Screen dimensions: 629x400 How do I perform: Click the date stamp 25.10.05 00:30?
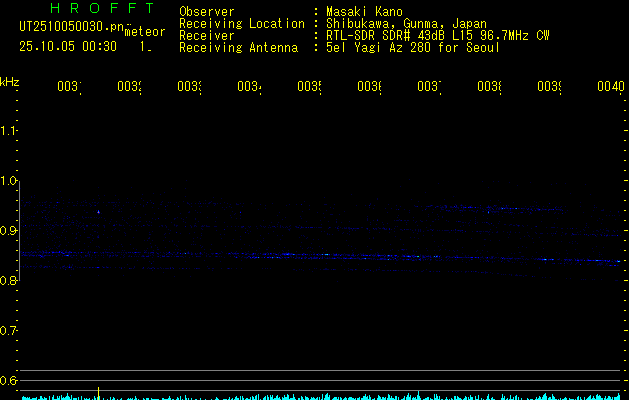68,47
